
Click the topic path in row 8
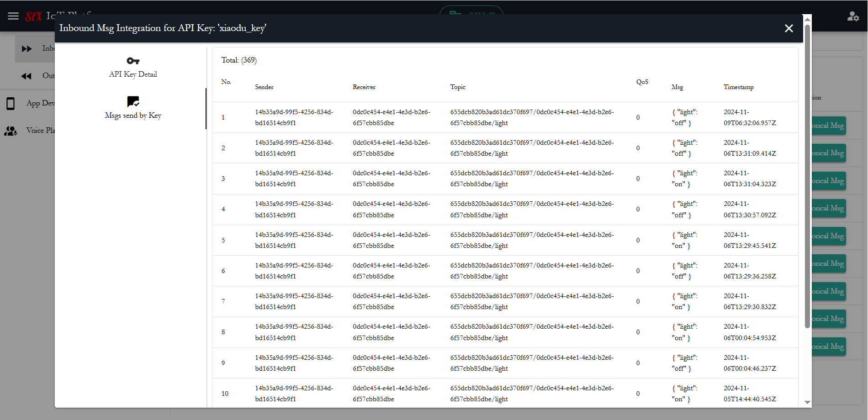(x=532, y=332)
